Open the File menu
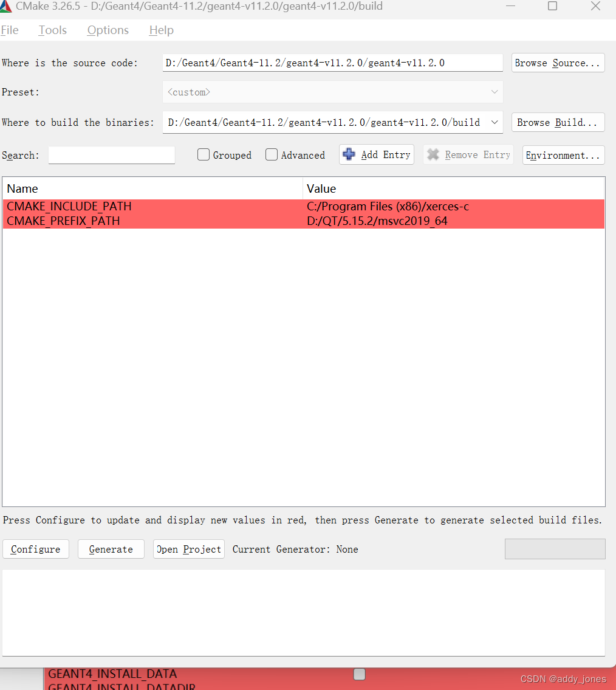This screenshot has width=616, height=690. (x=10, y=30)
